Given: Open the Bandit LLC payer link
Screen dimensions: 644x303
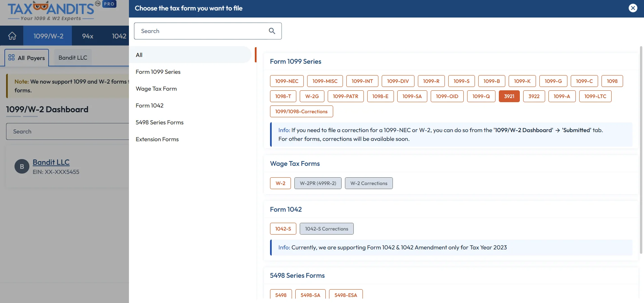Looking at the screenshot, I should [51, 162].
